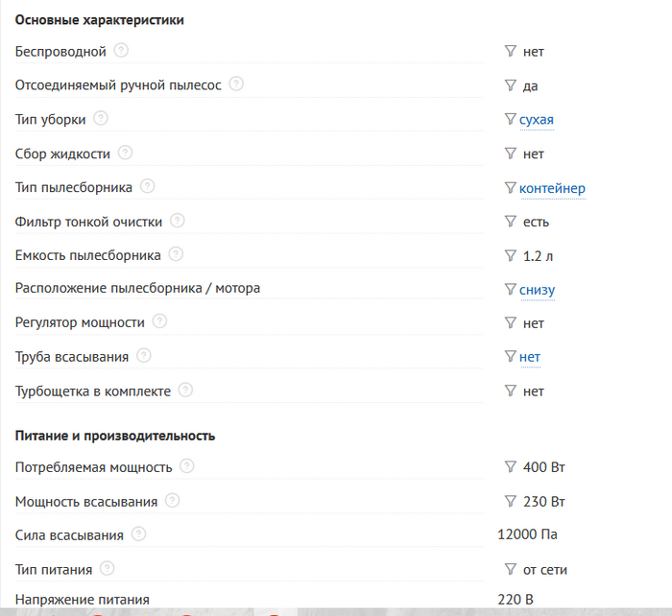672x616 pixels.
Task: Click the question mark beside Тип уборки
Action: click(101, 119)
